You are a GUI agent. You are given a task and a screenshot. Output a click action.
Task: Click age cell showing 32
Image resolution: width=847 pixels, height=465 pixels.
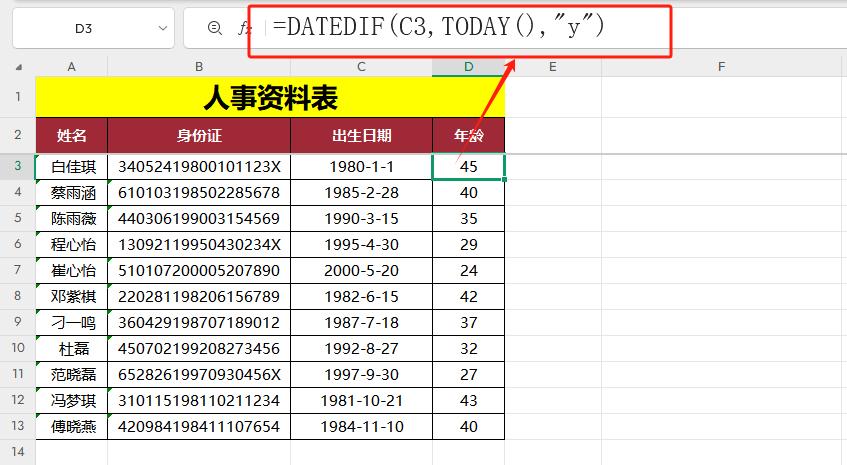tap(468, 348)
